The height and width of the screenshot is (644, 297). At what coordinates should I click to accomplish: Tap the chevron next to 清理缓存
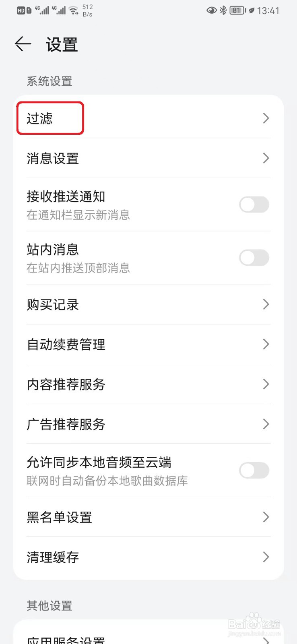[266, 557]
